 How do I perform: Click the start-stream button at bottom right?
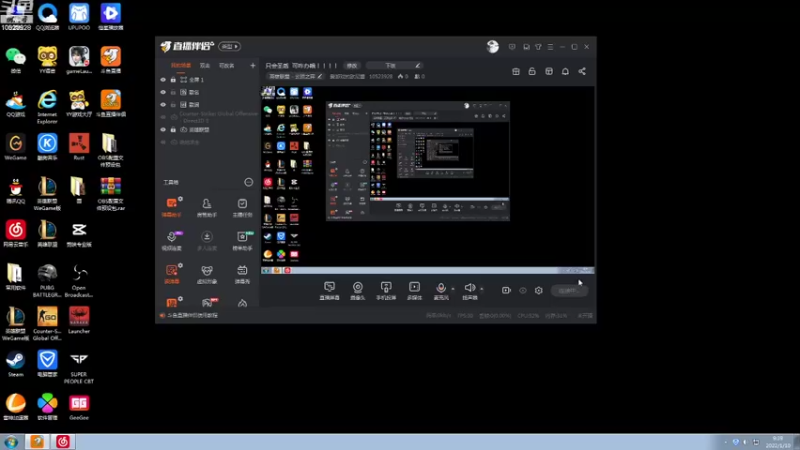tap(568, 290)
